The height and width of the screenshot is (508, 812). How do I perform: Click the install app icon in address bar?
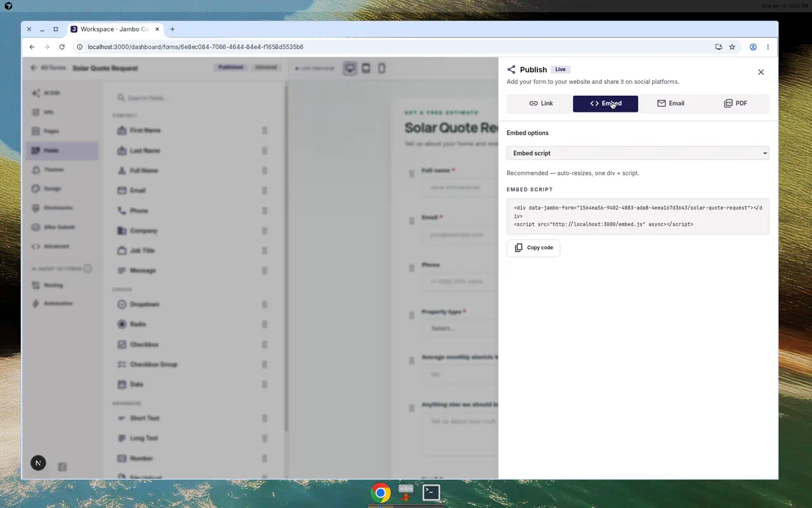click(x=718, y=47)
